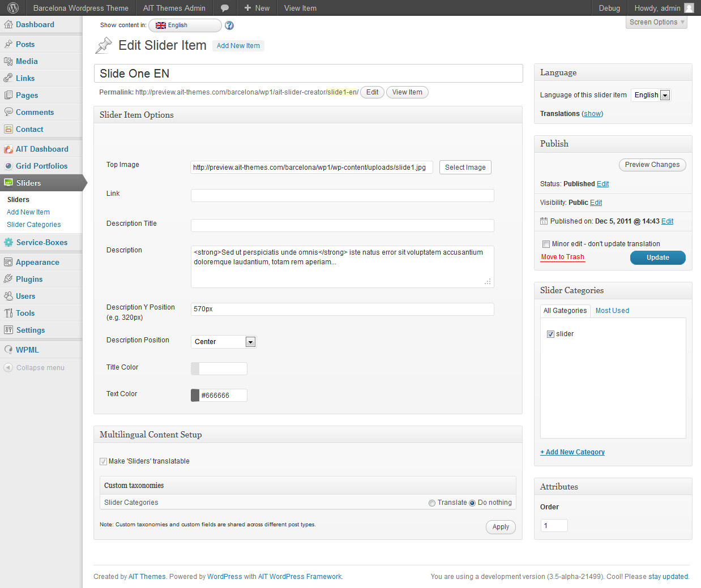Click the Apply button
701x588 pixels.
point(501,527)
